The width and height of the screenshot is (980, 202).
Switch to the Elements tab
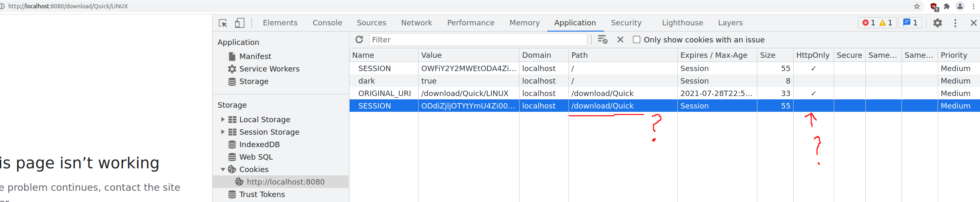(x=280, y=23)
